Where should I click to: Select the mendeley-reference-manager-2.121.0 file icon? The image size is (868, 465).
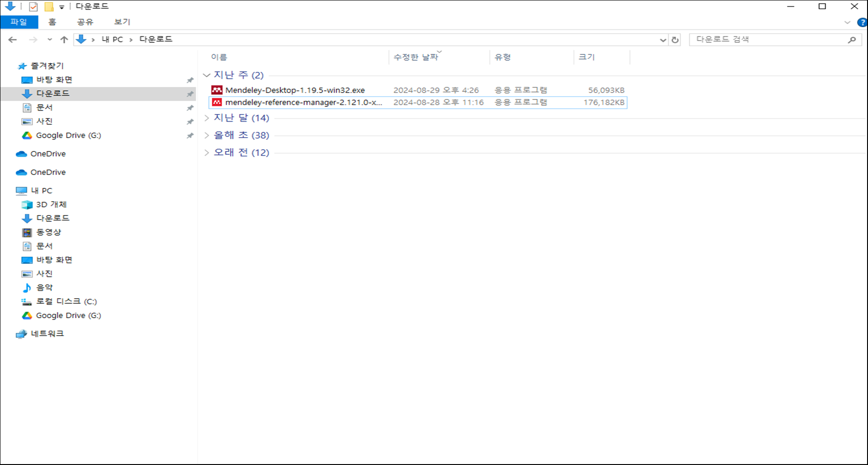pyautogui.click(x=216, y=102)
